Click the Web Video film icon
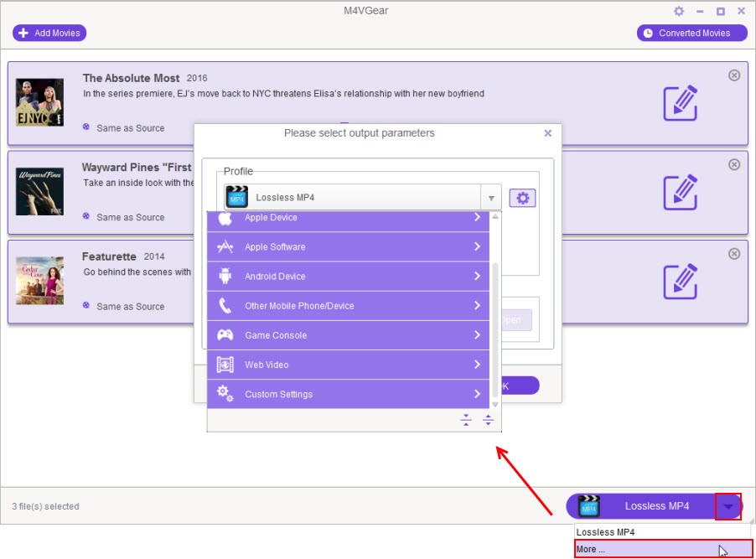756x559 pixels. coord(225,365)
